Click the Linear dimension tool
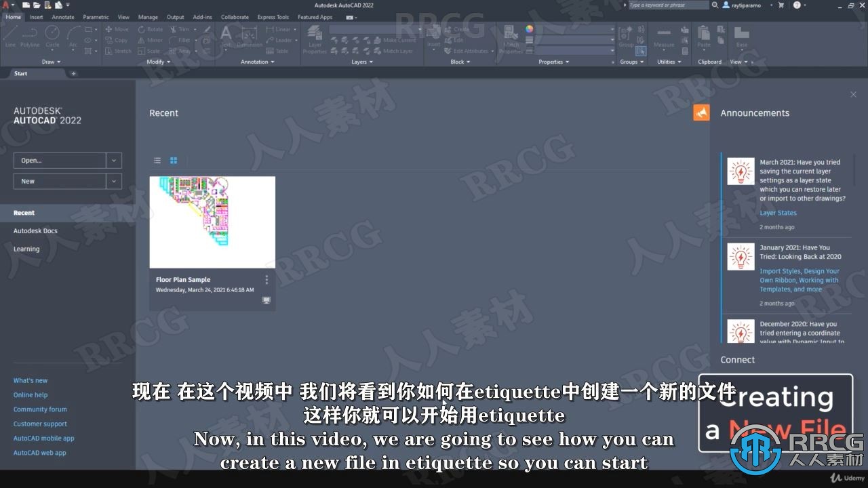This screenshot has height=488, width=868. [278, 29]
